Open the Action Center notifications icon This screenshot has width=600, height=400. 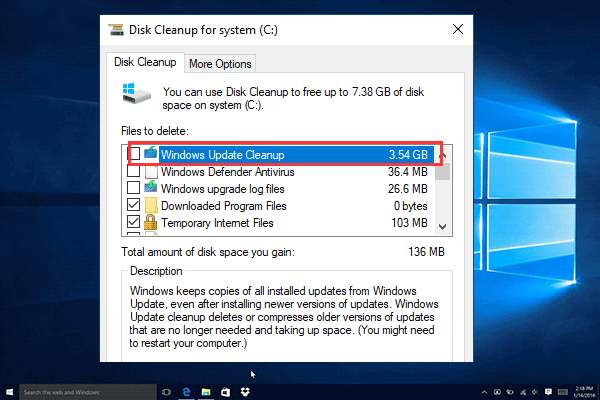pos(548,392)
